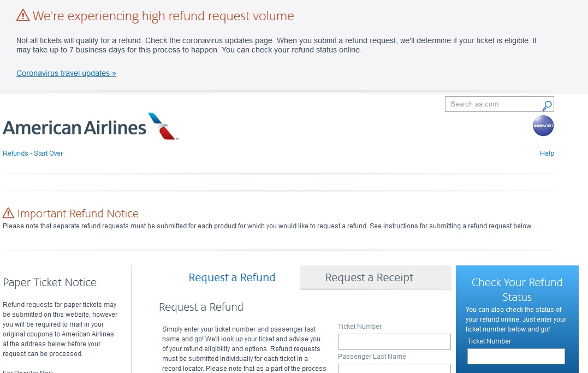Click the Check Your Refund Status heading
The image size is (588, 373).
[x=516, y=289]
